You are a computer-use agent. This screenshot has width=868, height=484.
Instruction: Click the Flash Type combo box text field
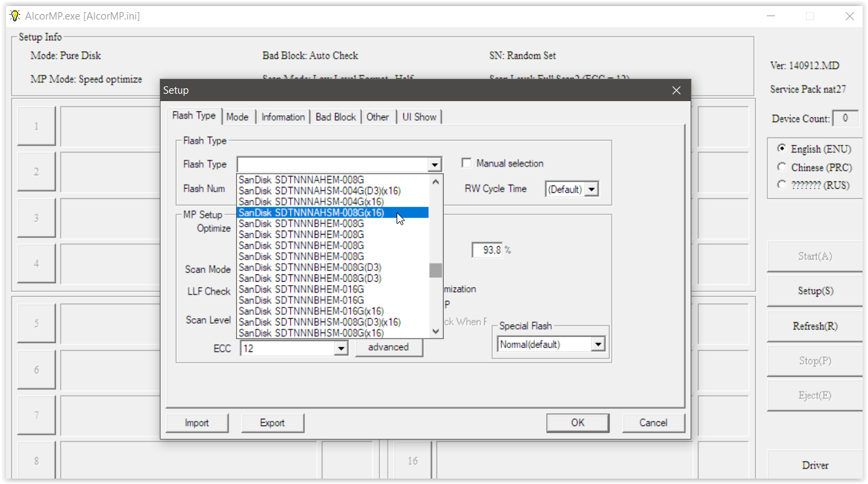pyautogui.click(x=333, y=164)
